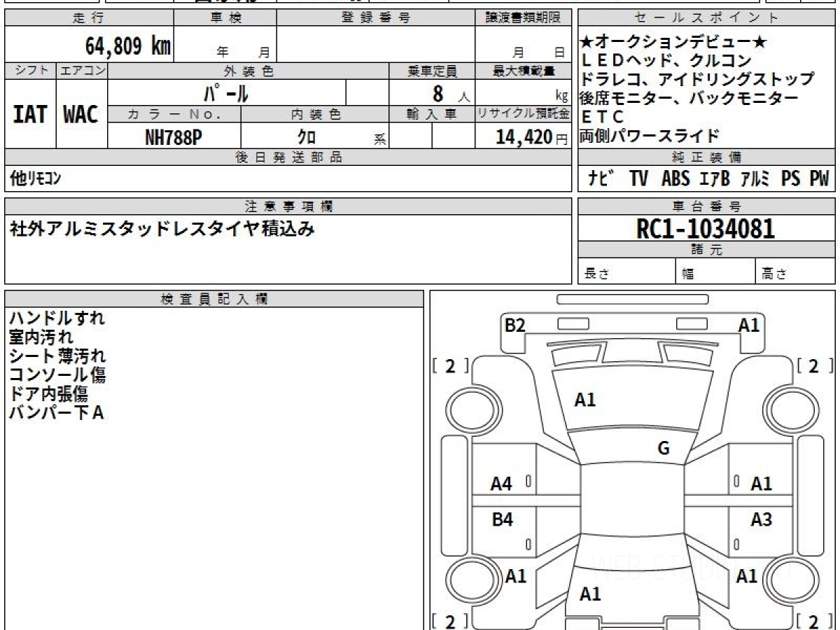This screenshot has height=630, width=840.
Task: Select the line "★オークションデビュー★"
Action: pyautogui.click(x=674, y=42)
